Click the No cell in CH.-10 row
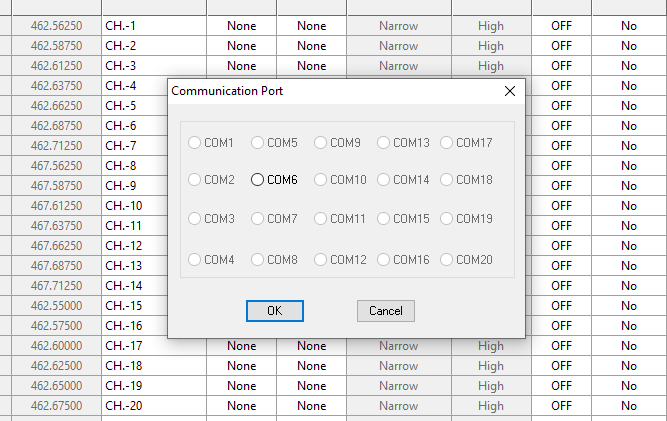 [629, 206]
